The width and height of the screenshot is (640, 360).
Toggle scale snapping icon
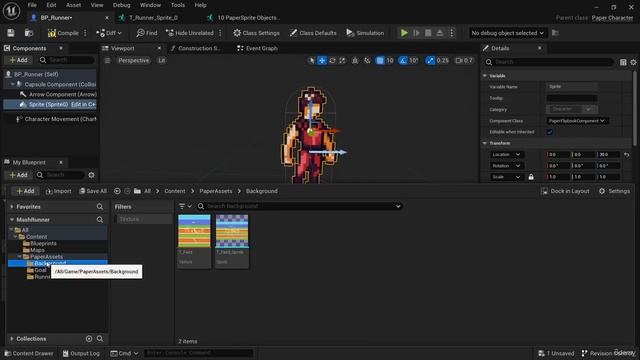(430, 60)
